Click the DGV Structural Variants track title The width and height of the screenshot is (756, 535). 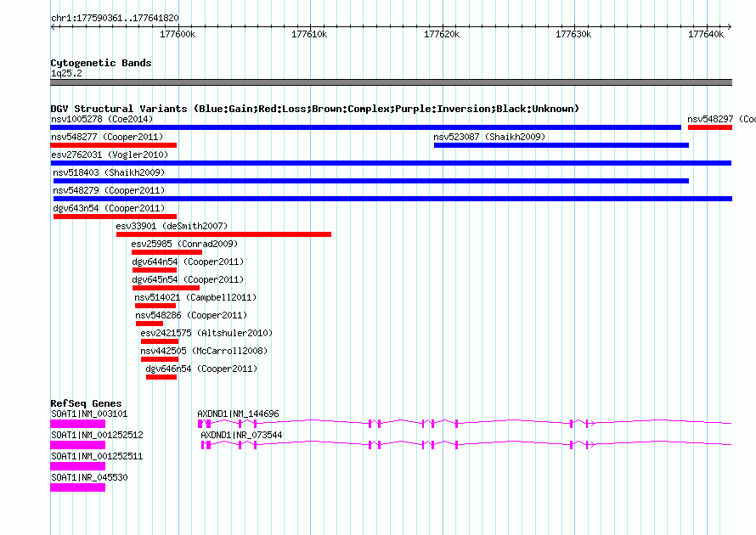pos(314,109)
